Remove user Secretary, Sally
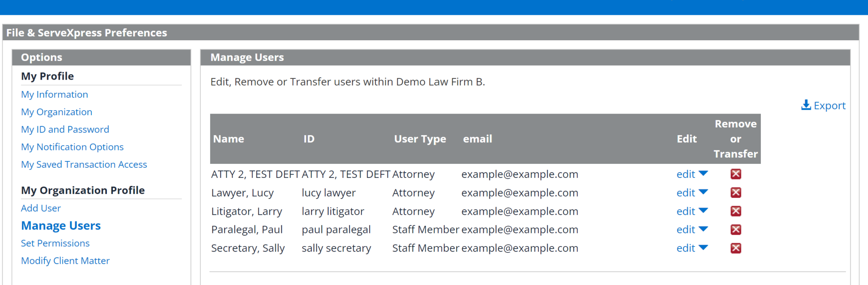This screenshot has width=868, height=285. pyautogui.click(x=736, y=248)
